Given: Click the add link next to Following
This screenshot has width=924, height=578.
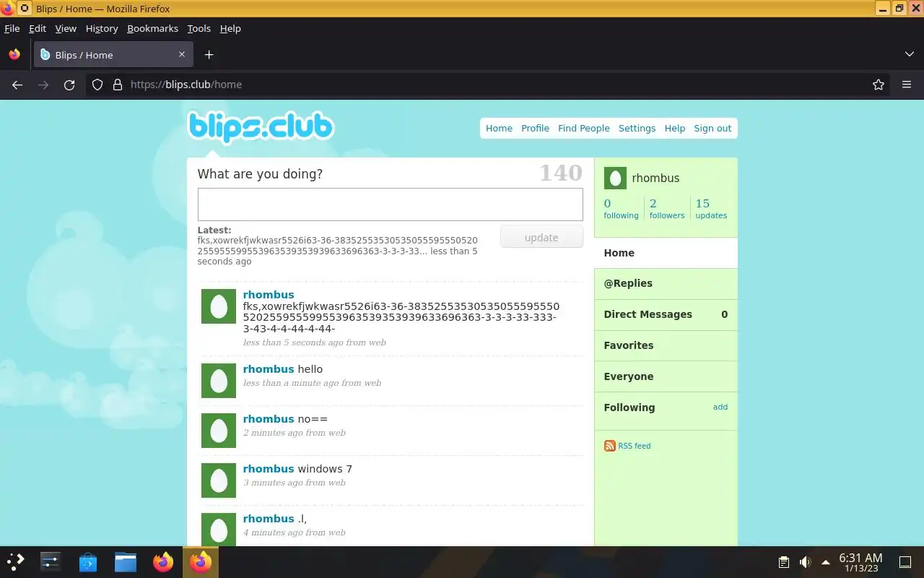Looking at the screenshot, I should (x=720, y=407).
